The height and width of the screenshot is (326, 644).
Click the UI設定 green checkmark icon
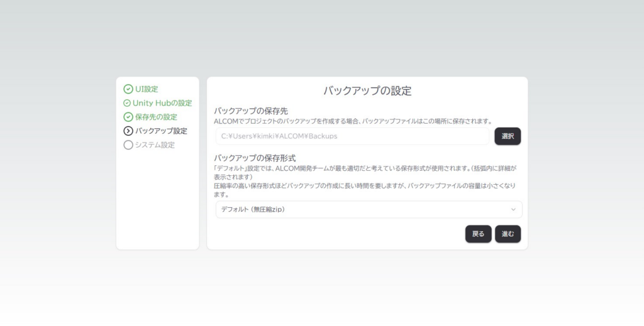coord(128,89)
